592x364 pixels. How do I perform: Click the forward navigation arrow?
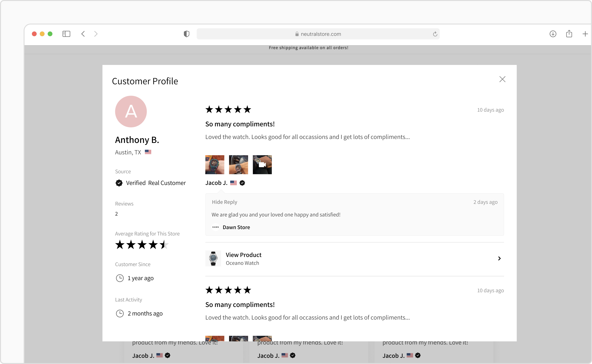pos(96,34)
